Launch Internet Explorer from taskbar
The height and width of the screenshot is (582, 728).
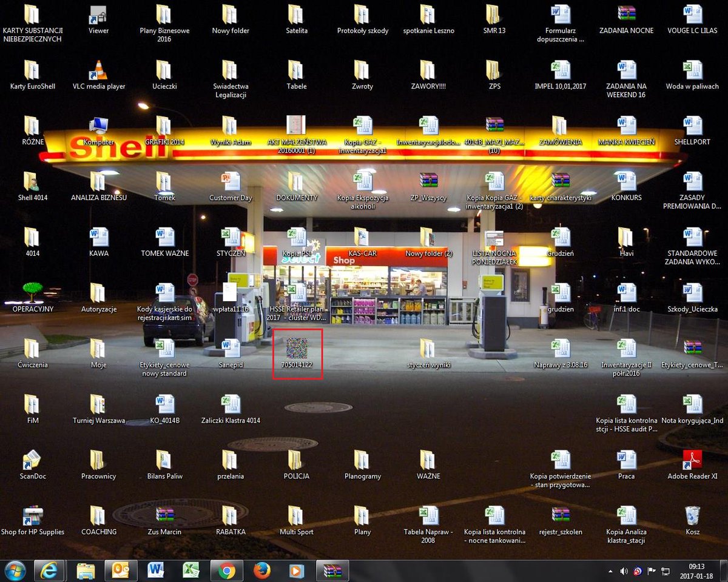49,570
